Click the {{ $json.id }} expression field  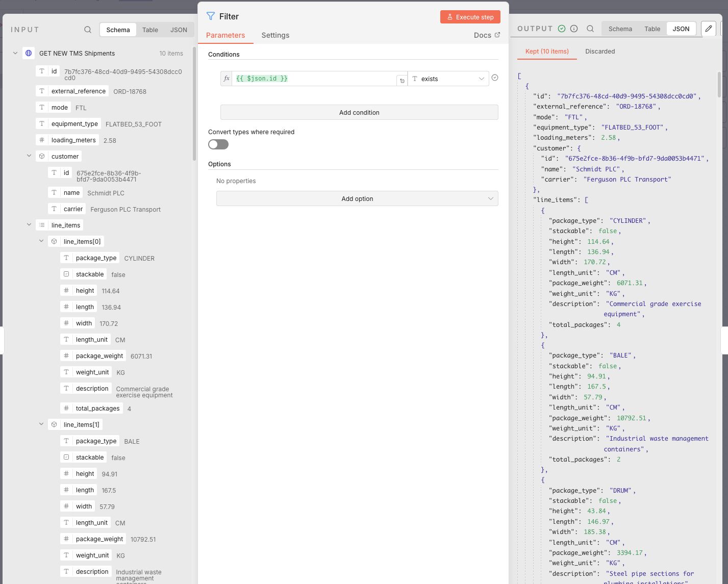click(x=314, y=79)
